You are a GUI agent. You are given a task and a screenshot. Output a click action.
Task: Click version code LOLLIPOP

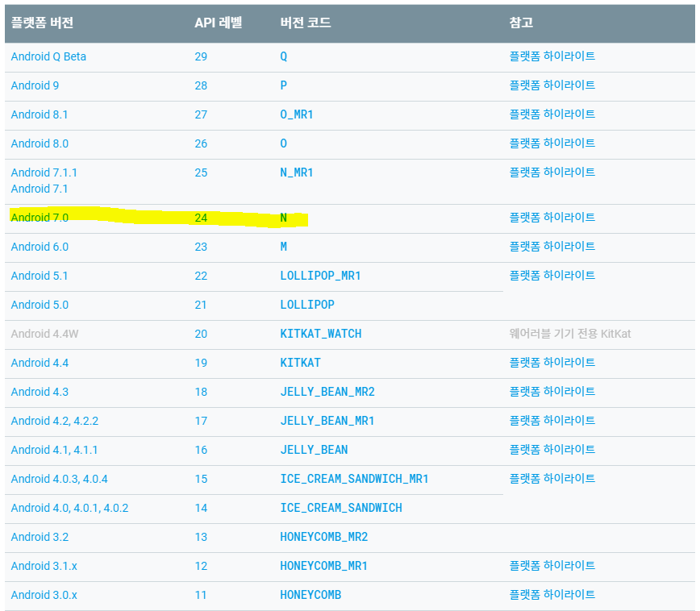pyautogui.click(x=307, y=305)
